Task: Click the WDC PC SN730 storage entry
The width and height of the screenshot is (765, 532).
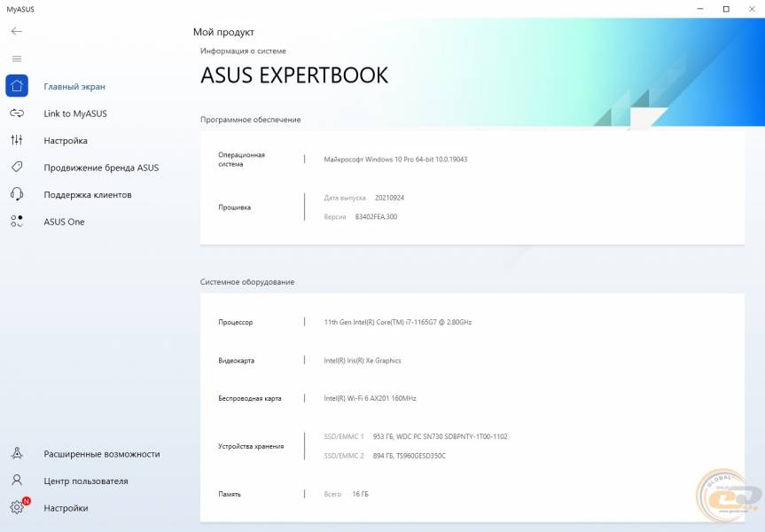Action: 440,436
